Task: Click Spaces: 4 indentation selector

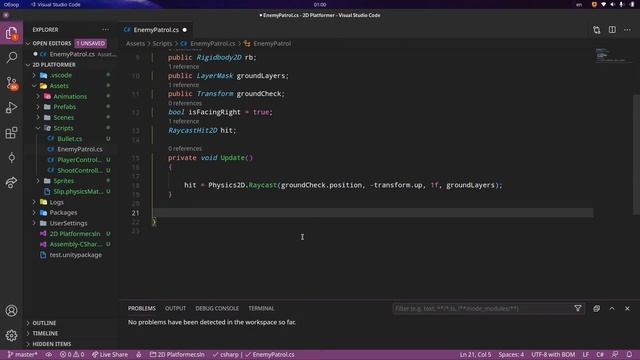Action: pos(511,354)
